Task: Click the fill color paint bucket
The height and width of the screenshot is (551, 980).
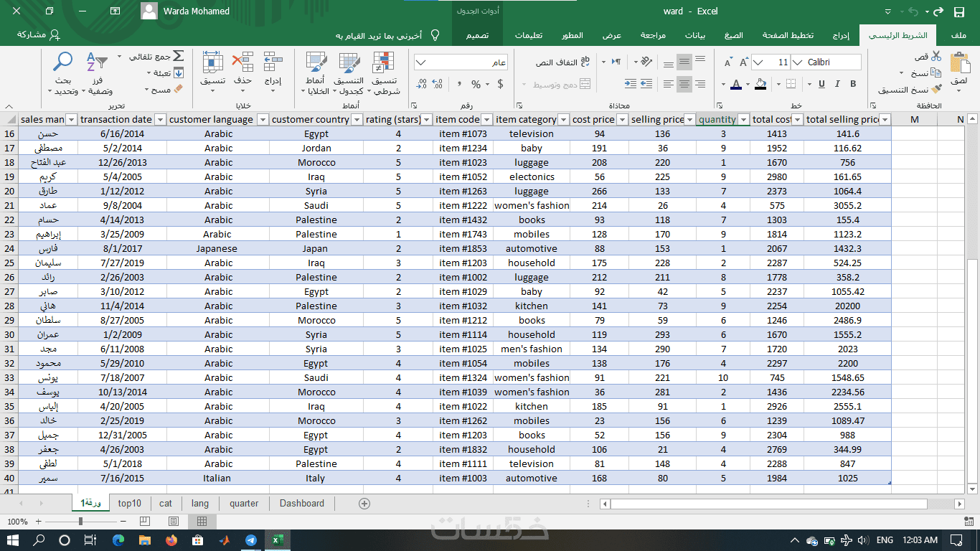Action: pos(760,84)
